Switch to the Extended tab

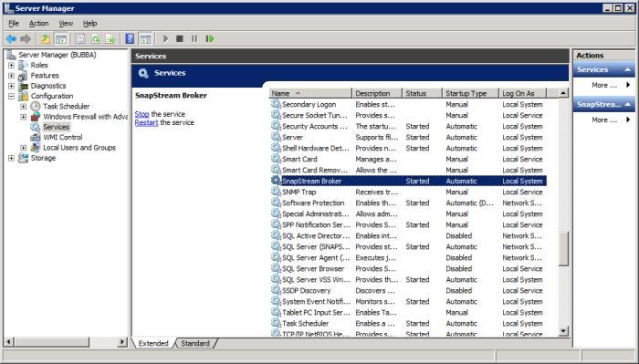pos(153,343)
